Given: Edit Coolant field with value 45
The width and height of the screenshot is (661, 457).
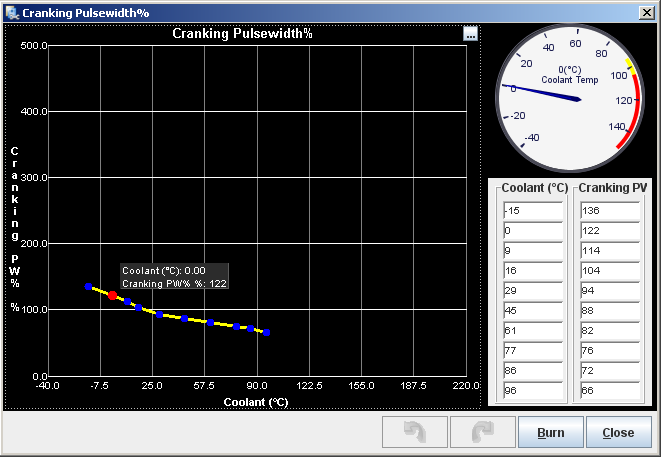Looking at the screenshot, I should (x=533, y=311).
